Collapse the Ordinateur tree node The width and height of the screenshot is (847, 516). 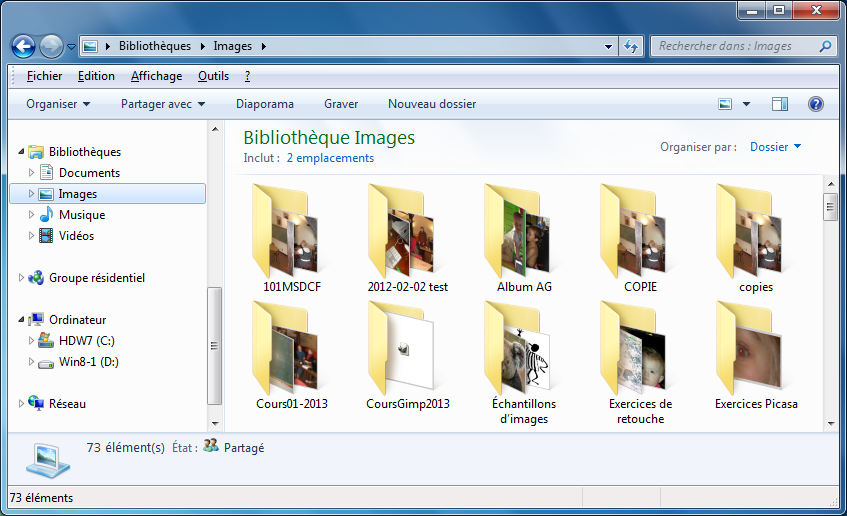click(x=21, y=320)
